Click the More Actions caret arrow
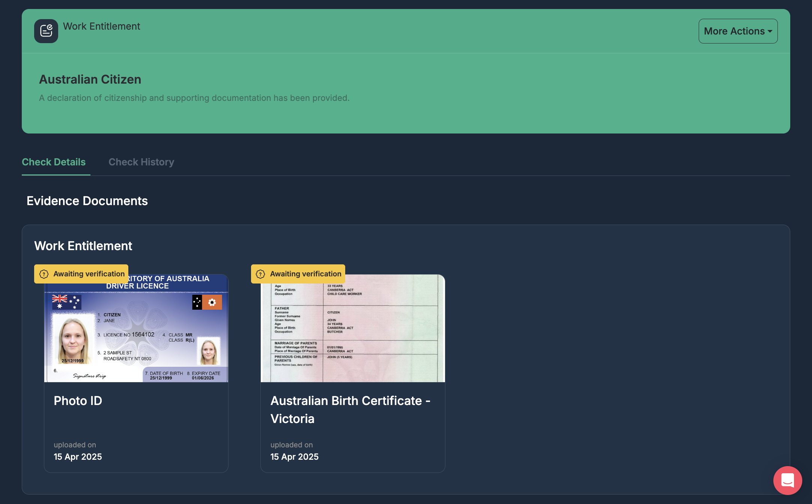 point(770,31)
